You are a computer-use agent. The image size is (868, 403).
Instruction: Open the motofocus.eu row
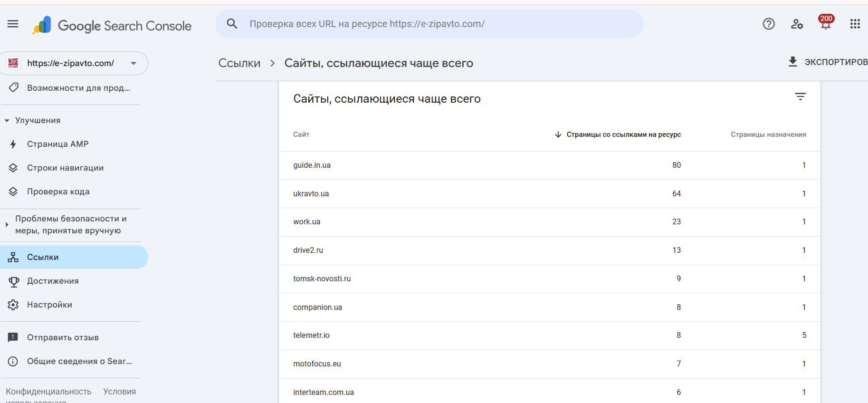coord(549,364)
